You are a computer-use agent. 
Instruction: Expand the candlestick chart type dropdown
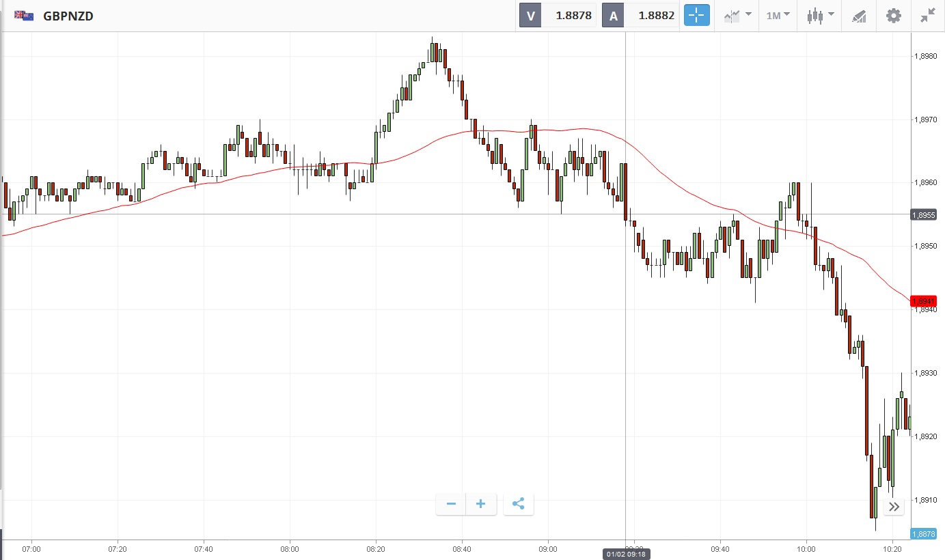point(820,16)
